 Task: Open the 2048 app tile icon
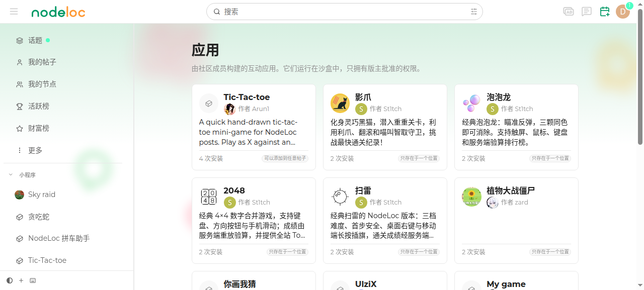click(209, 197)
